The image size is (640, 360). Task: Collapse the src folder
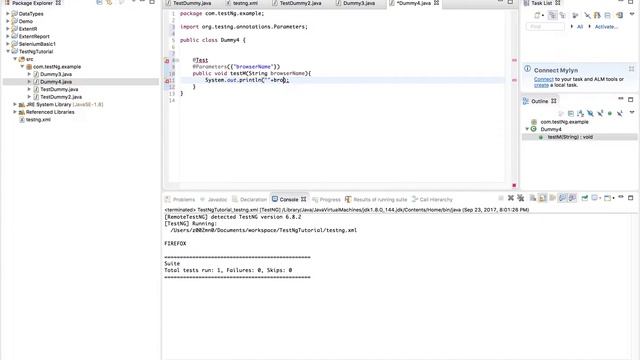coord(15,59)
